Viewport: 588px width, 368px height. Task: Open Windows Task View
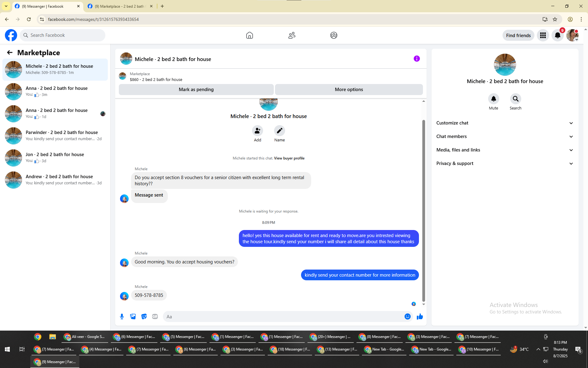point(22,349)
